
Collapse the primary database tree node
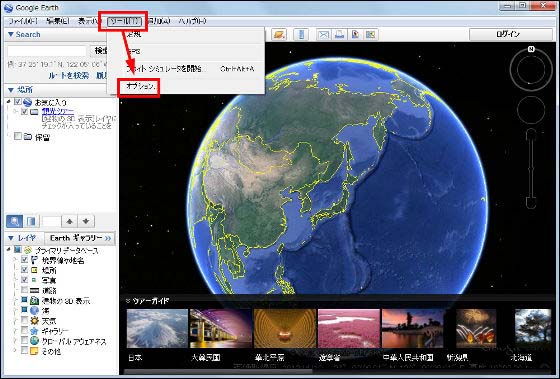pos(9,249)
